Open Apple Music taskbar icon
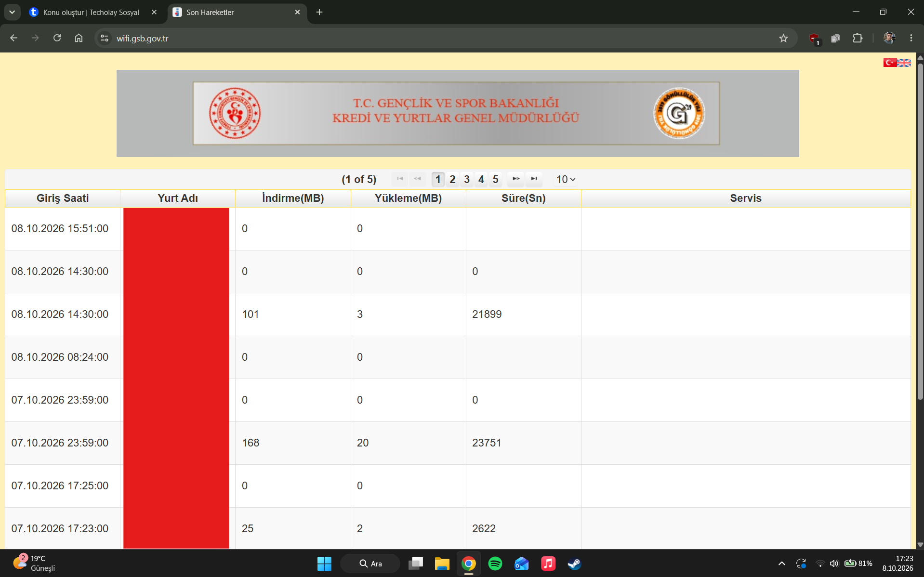Image resolution: width=924 pixels, height=577 pixels. 548,564
